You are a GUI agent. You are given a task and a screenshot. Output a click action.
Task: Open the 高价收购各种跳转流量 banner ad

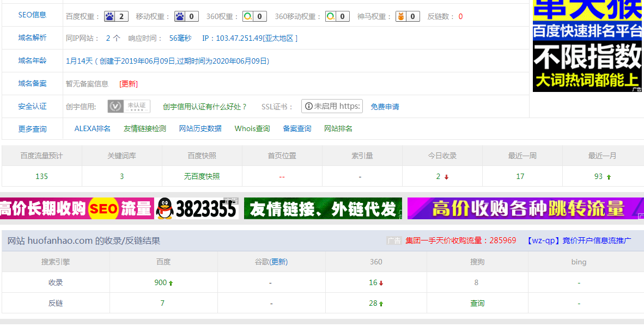pyautogui.click(x=526, y=208)
